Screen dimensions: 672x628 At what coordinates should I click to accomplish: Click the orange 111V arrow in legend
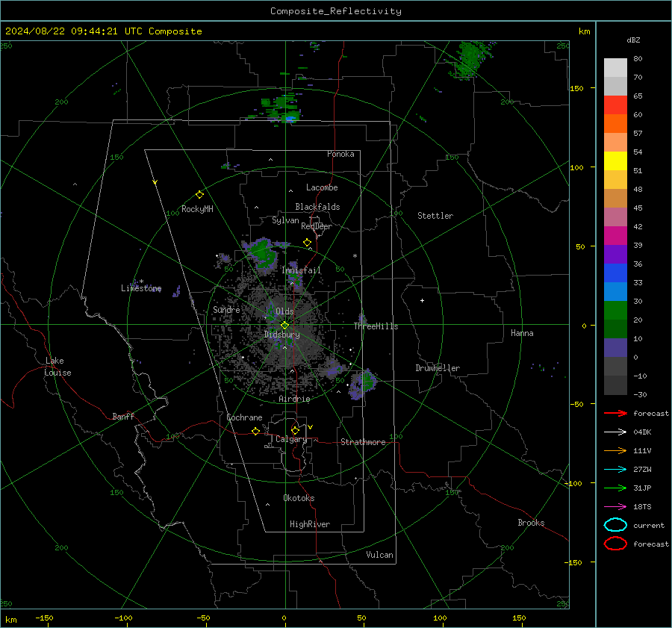click(615, 450)
